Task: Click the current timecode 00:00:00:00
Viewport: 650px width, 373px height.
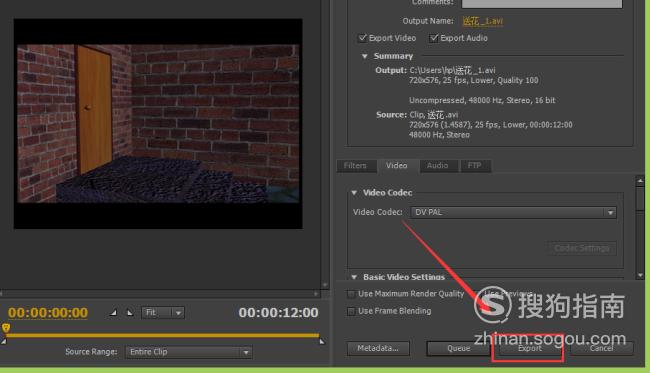Action: click(48, 312)
